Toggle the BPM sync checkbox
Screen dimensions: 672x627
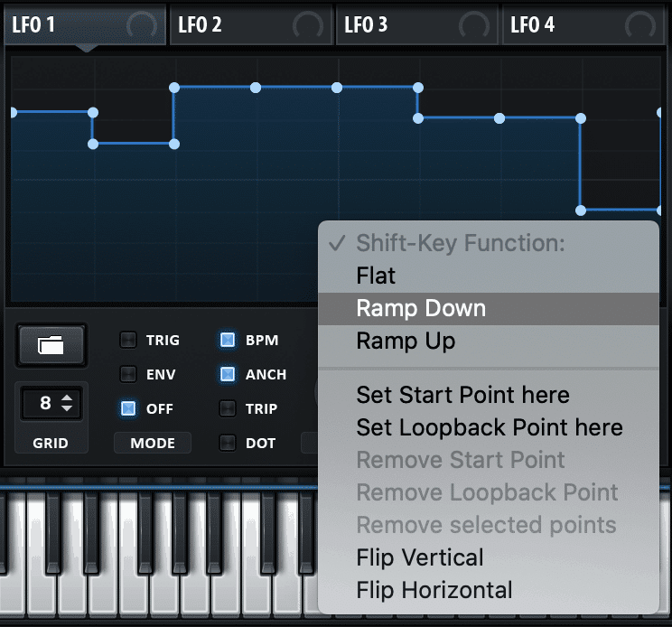pos(227,340)
